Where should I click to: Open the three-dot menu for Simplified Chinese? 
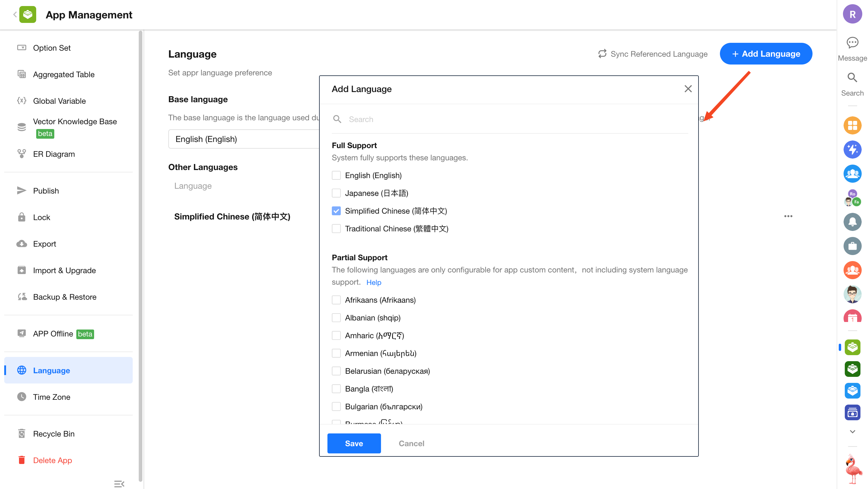tap(788, 216)
